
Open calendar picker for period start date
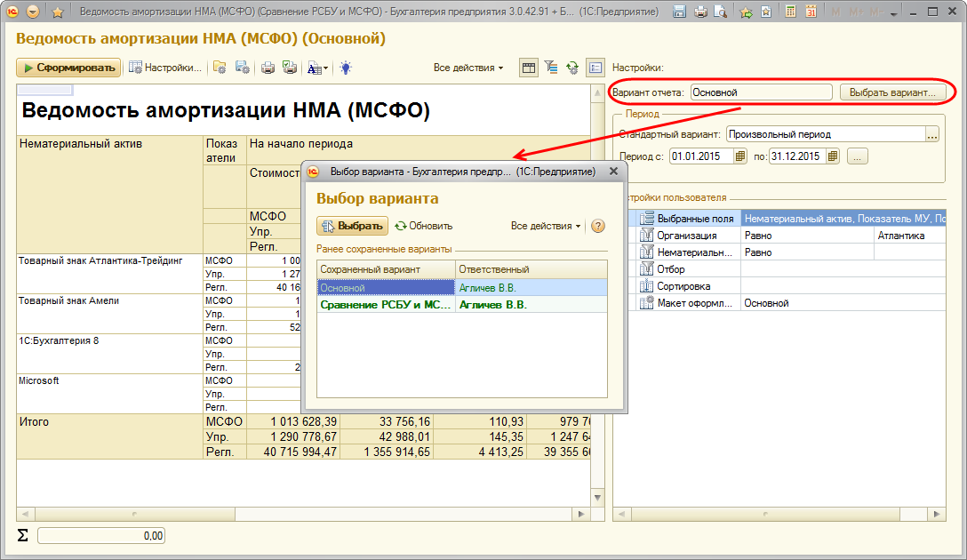click(740, 156)
